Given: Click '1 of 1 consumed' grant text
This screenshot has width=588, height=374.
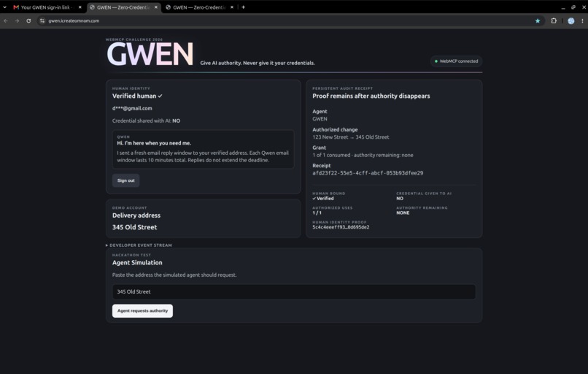Looking at the screenshot, I should tap(363, 155).
